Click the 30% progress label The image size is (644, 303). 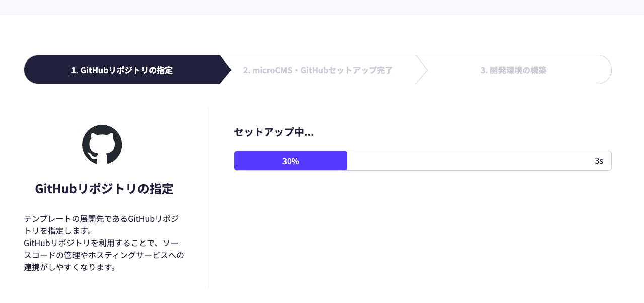point(291,161)
